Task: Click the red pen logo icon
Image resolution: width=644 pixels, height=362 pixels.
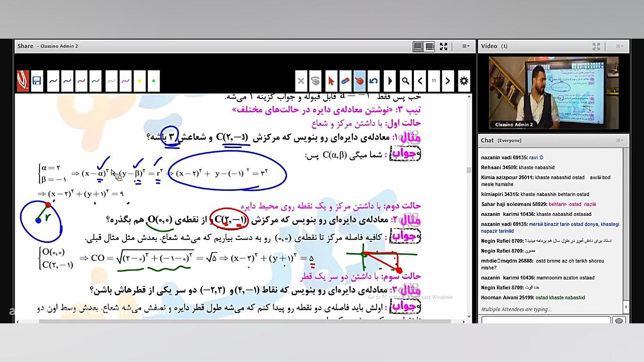Action: click(23, 81)
